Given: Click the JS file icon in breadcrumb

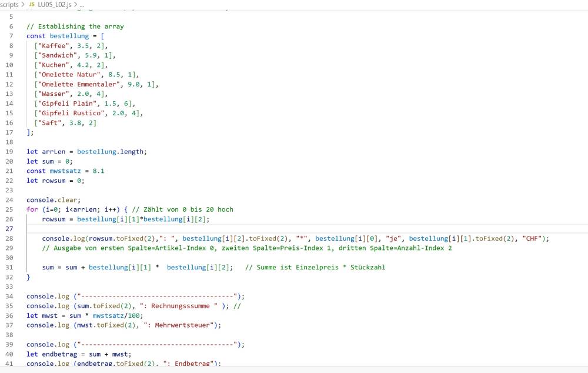Looking at the screenshot, I should 32,5.
